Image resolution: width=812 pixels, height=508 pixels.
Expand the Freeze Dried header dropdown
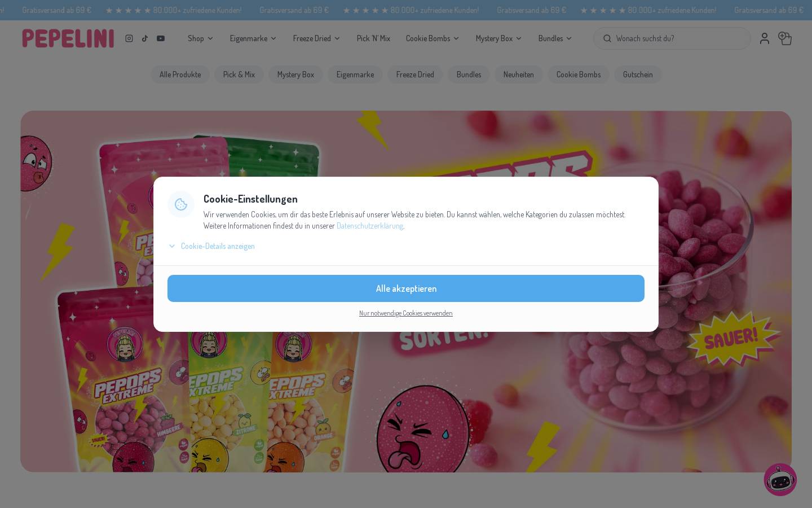coord(317,38)
